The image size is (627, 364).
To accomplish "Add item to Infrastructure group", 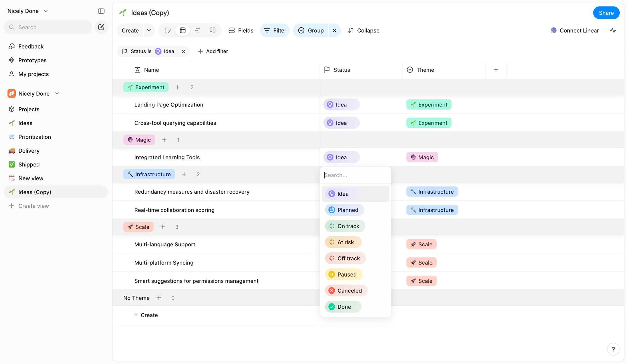I will [184, 174].
